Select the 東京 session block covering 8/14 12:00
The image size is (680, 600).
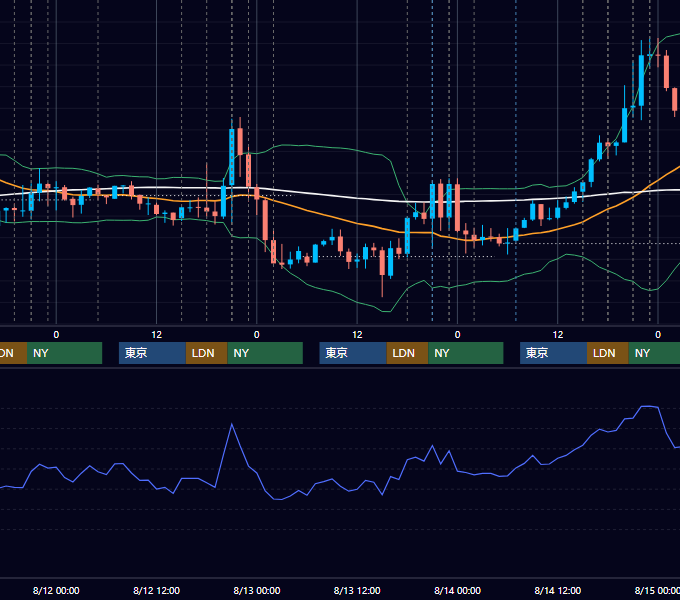pyautogui.click(x=553, y=353)
